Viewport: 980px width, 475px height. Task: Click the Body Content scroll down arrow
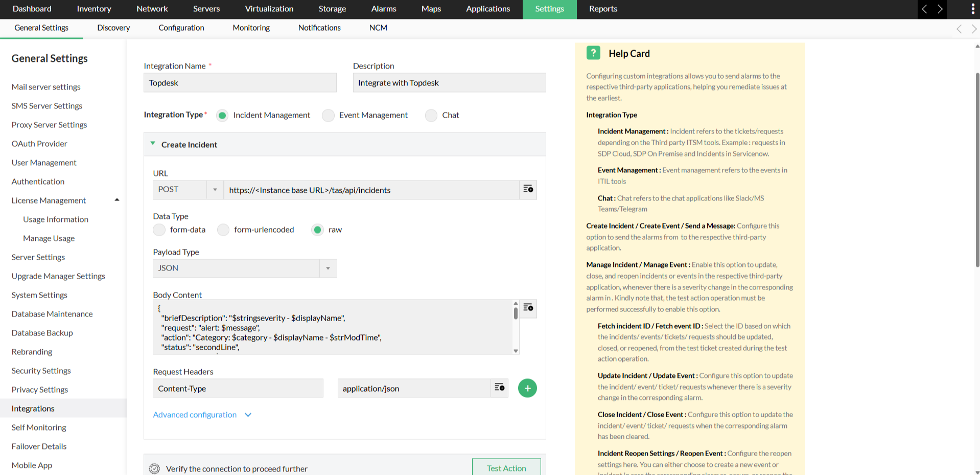516,351
